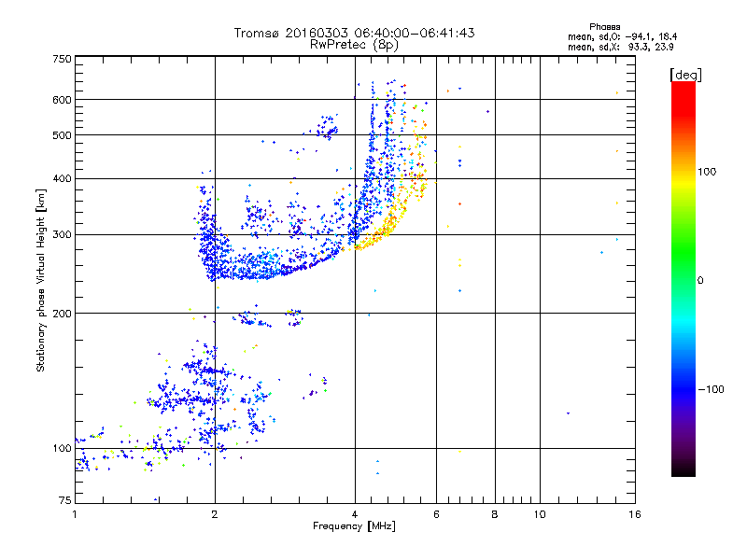Click the y-axis label '400'

click(x=62, y=179)
